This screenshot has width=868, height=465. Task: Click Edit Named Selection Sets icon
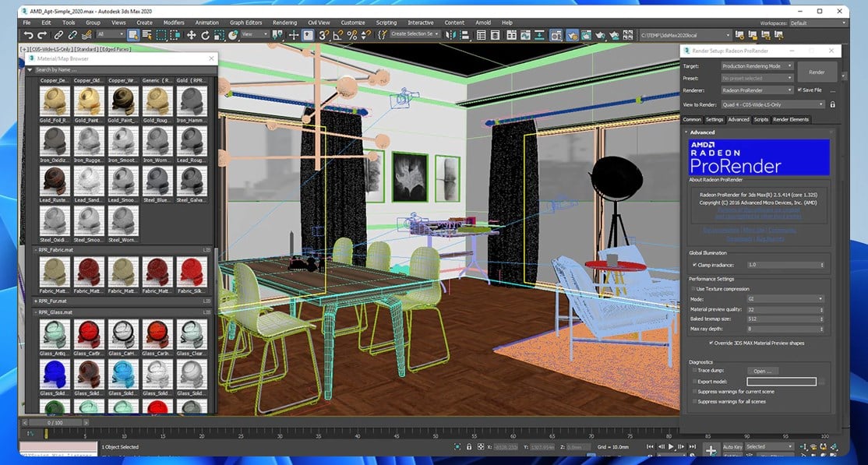tap(383, 35)
